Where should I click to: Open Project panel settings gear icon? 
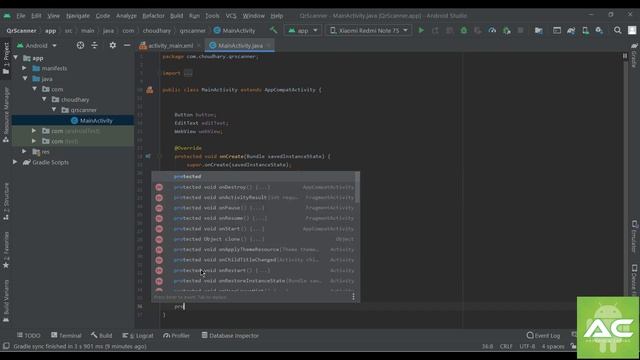113,45
